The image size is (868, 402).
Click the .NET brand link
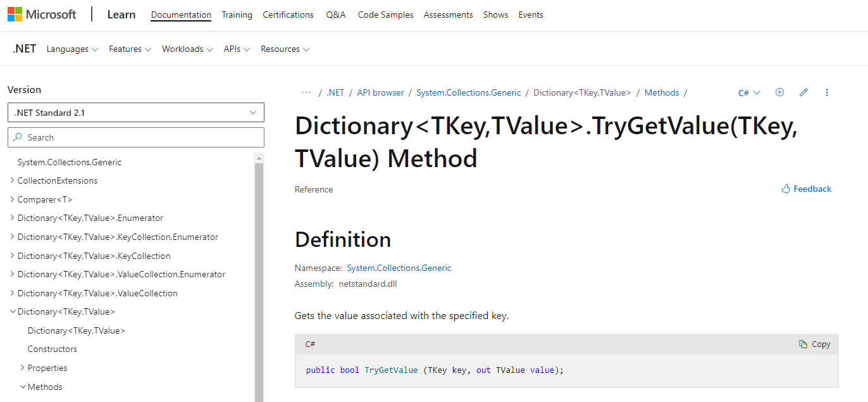[x=24, y=49]
